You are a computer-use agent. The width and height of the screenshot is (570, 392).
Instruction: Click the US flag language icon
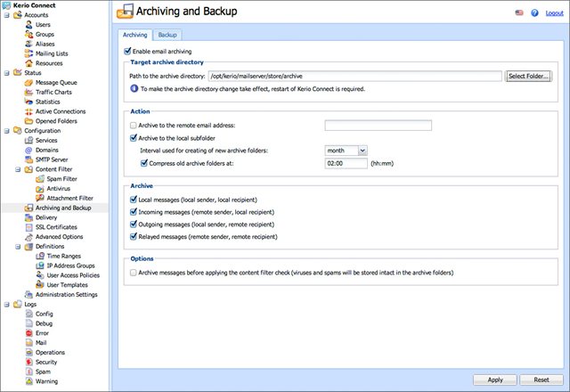tap(519, 12)
